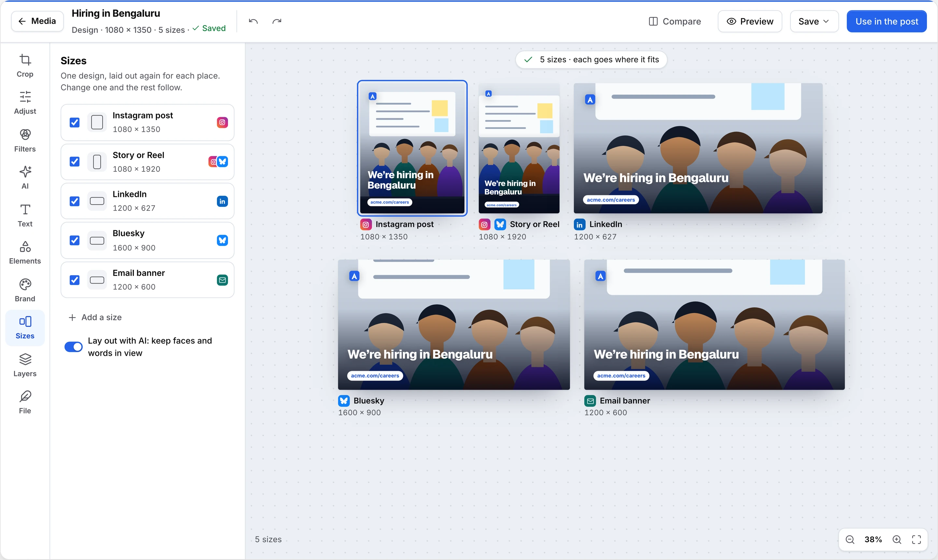This screenshot has width=938, height=560.
Task: Select the Bluesky preview thumbnail
Action: pos(454,325)
